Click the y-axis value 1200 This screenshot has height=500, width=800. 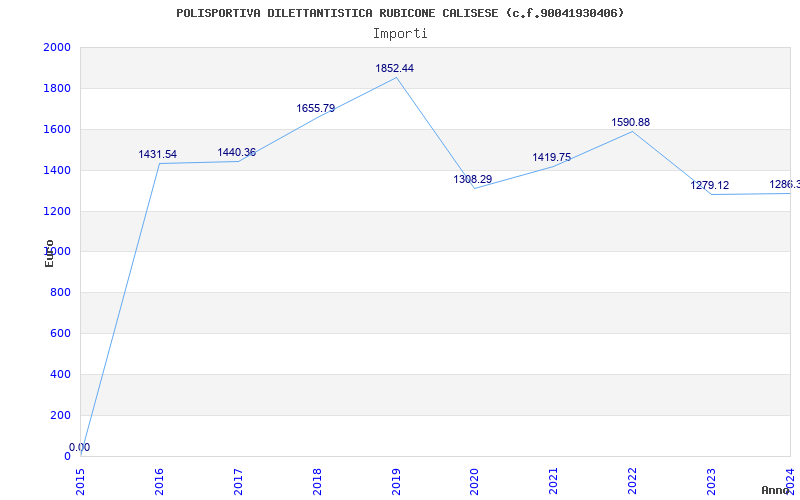point(57,211)
